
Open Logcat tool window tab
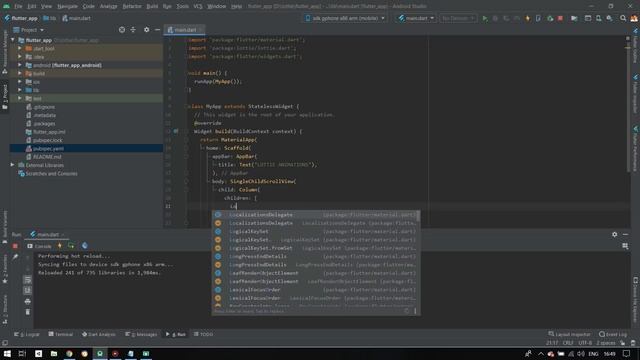pos(27,334)
